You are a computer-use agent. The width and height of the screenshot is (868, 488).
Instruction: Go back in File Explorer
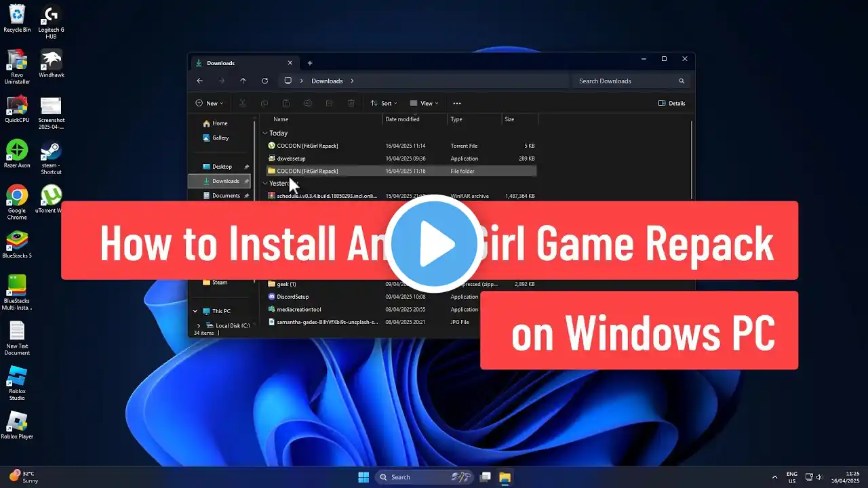coord(199,81)
